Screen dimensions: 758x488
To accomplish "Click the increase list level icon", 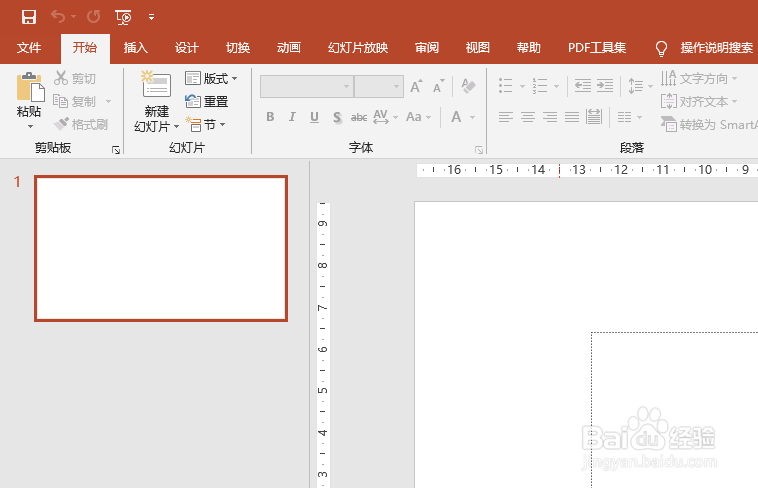I will coord(605,86).
